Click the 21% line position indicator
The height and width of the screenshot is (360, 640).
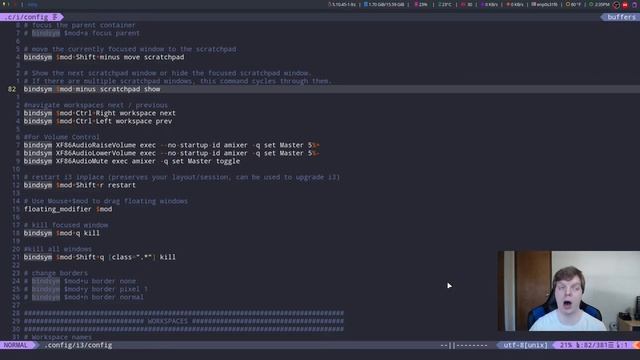pos(593,345)
